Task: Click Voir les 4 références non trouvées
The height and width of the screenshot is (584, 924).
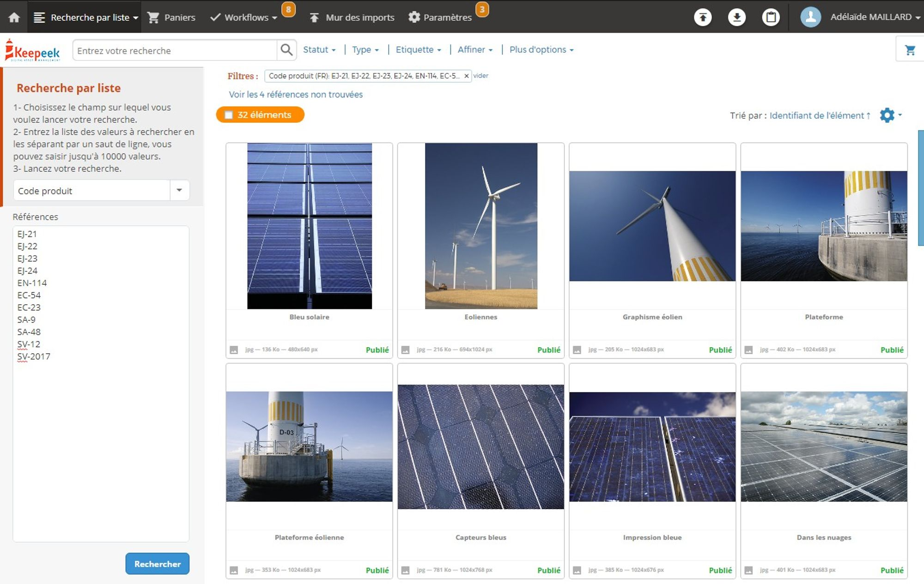Action: [x=296, y=94]
